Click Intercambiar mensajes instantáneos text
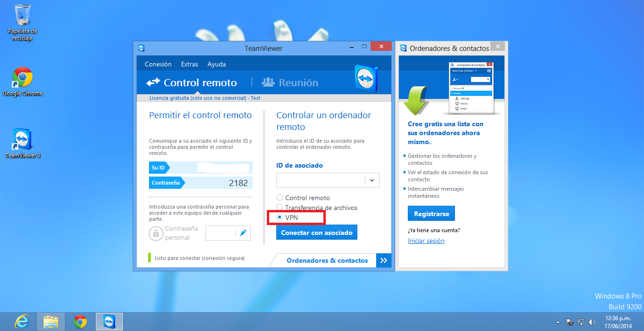644x331 pixels. (436, 192)
